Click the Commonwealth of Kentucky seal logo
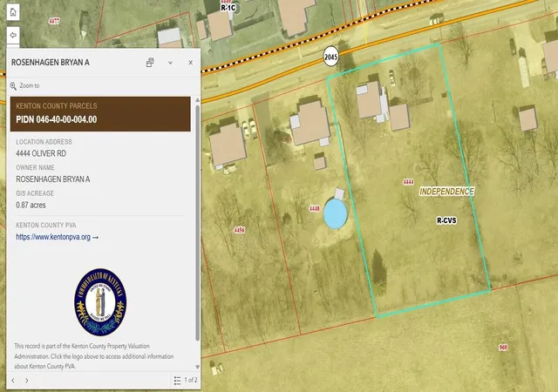 pyautogui.click(x=100, y=302)
